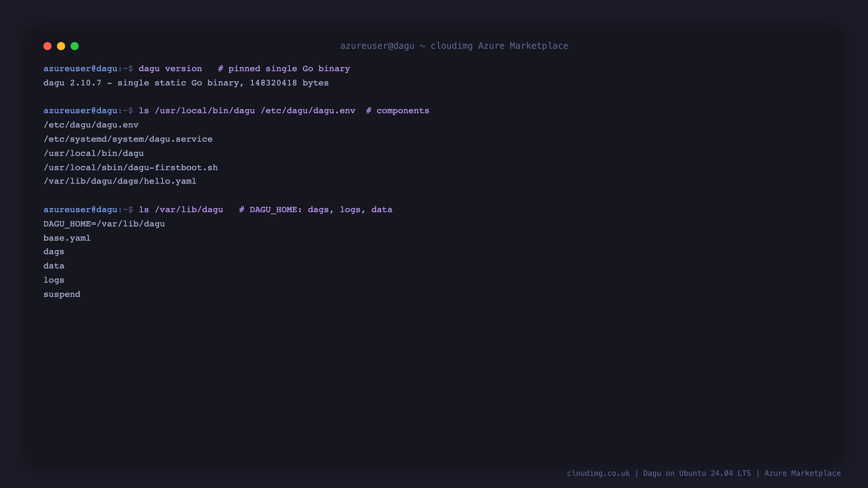Image resolution: width=868 pixels, height=488 pixels.
Task: Click the 'ls /usr/local/bin/dagu /etc/dagu/dagu.env' command
Action: click(247, 110)
